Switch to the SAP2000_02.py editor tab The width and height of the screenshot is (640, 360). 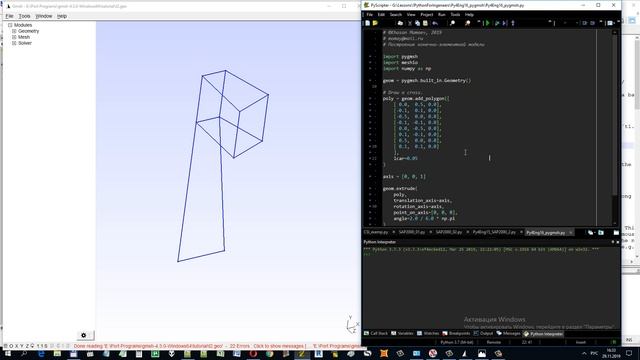[449, 232]
